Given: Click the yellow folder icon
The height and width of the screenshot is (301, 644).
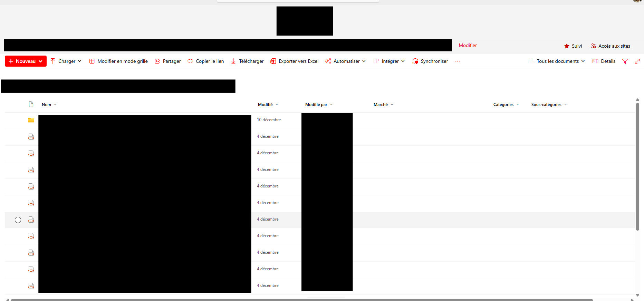Looking at the screenshot, I should point(31,120).
